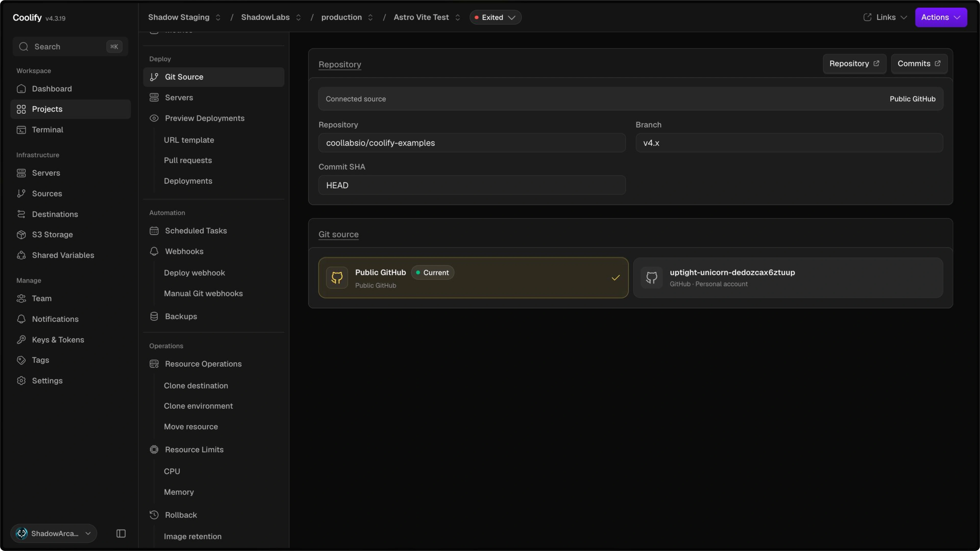
Task: Open the Links dropdown
Action: click(x=886, y=17)
